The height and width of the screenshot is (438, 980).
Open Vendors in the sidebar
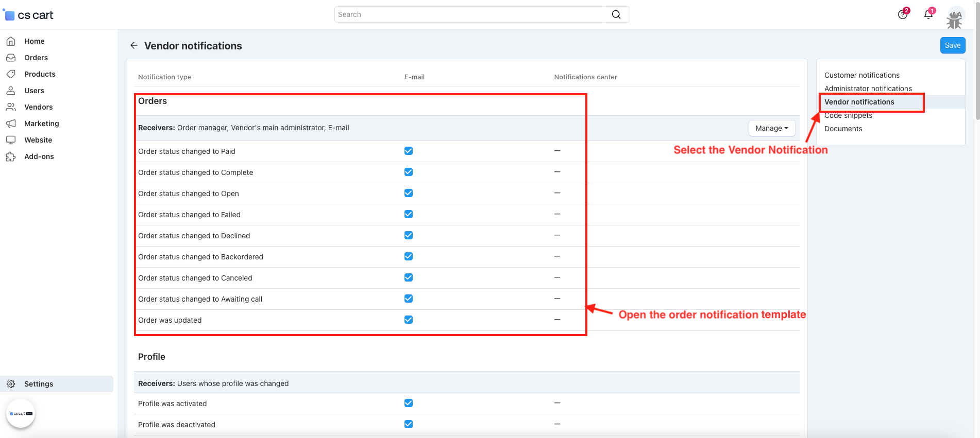[39, 107]
